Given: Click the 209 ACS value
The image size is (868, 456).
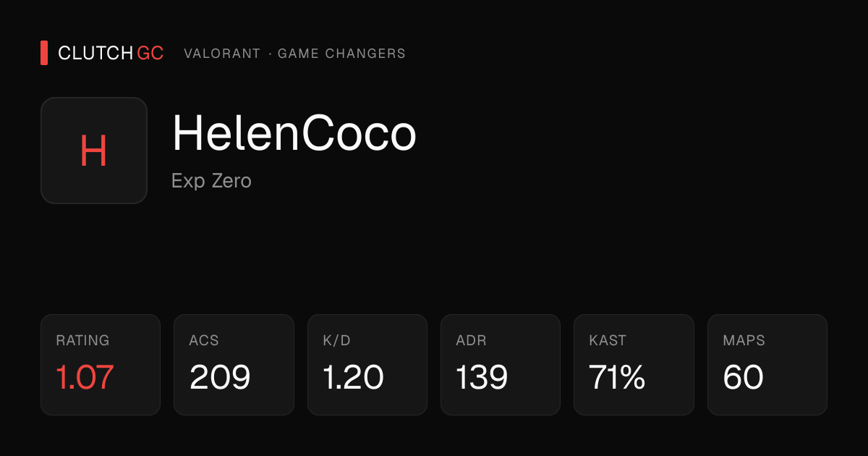Looking at the screenshot, I should [220, 378].
